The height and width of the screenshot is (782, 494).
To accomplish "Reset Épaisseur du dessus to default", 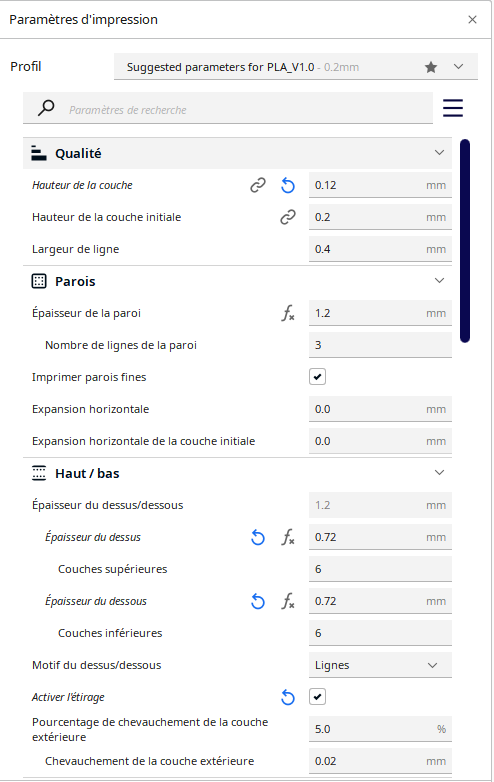I will [258, 537].
